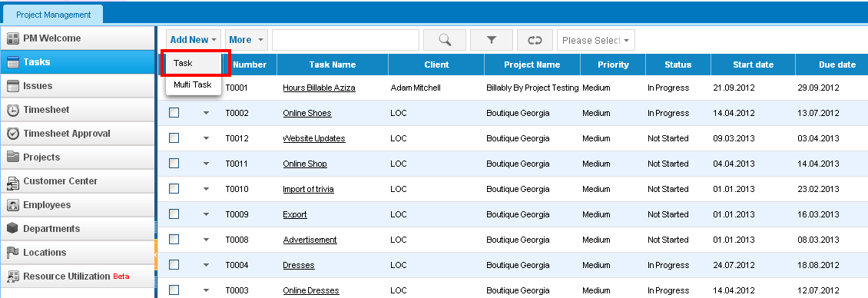The image size is (868, 298).
Task: Click the Timesheet Approval checkmark icon
Action: click(x=13, y=134)
